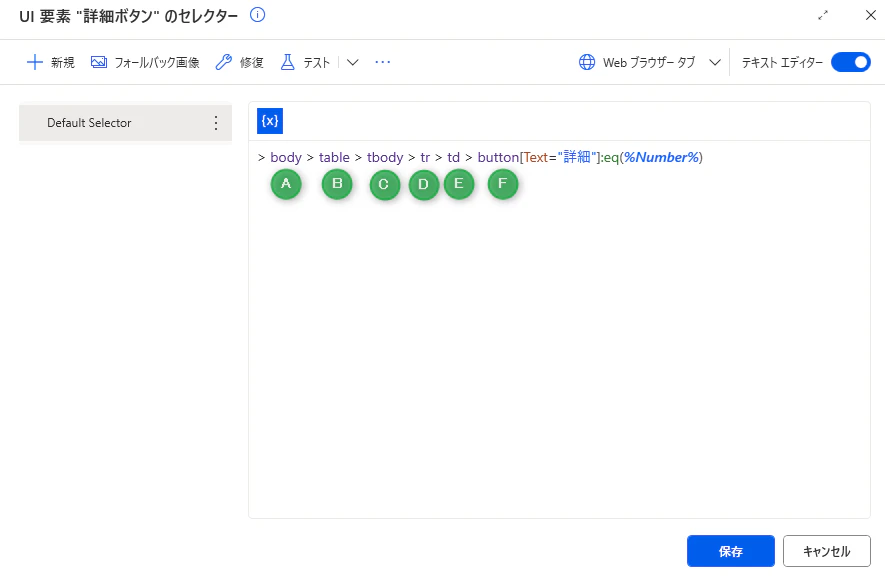Screen dimensions: 885x578
Task: Click the test flask icon
Action: pos(287,62)
